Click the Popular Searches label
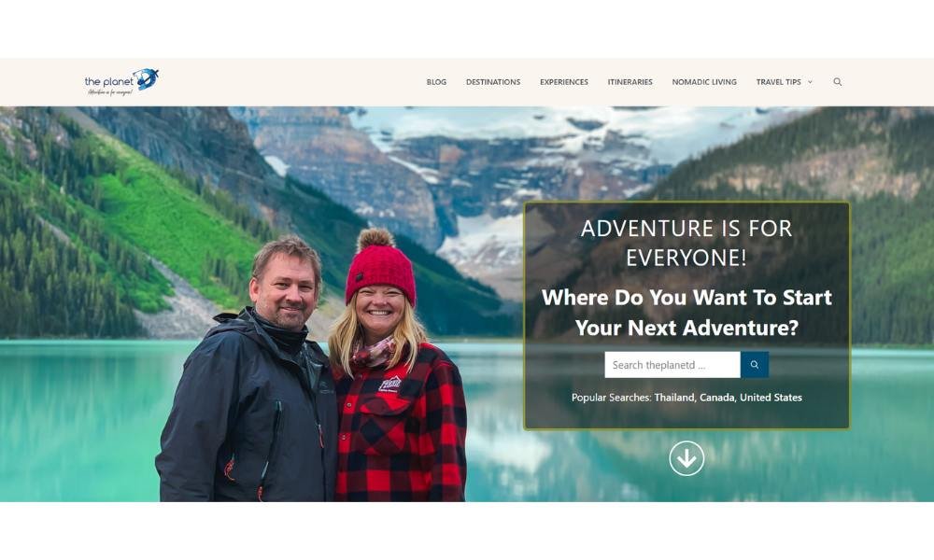Image resolution: width=934 pixels, height=560 pixels. pyautogui.click(x=611, y=398)
